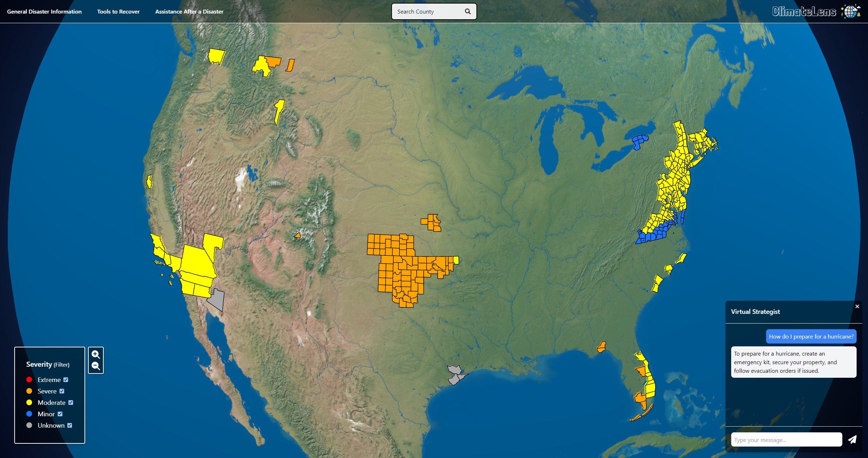The image size is (868, 458).
Task: Click the red Extreme color dot
Action: coord(29,380)
